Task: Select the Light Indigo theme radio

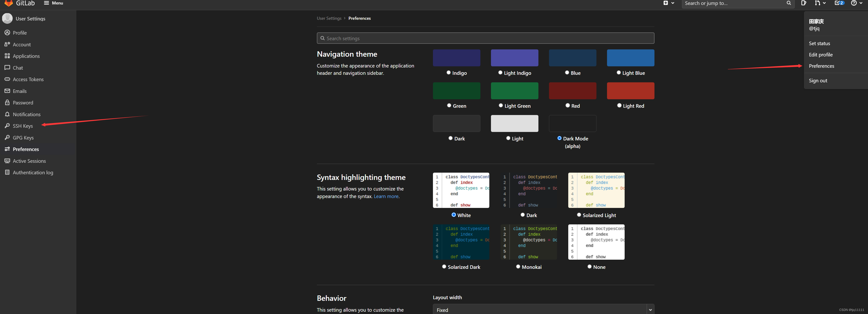Action: 500,72
